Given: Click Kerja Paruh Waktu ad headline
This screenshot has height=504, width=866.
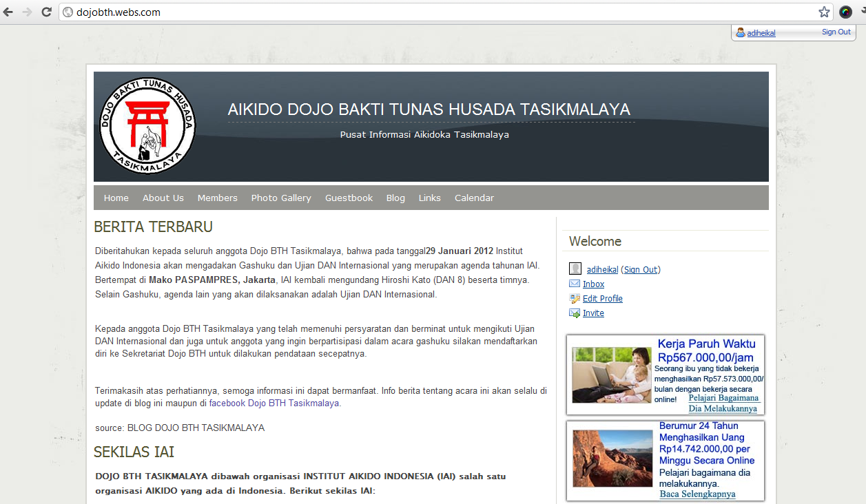Looking at the screenshot, I should [x=706, y=350].
